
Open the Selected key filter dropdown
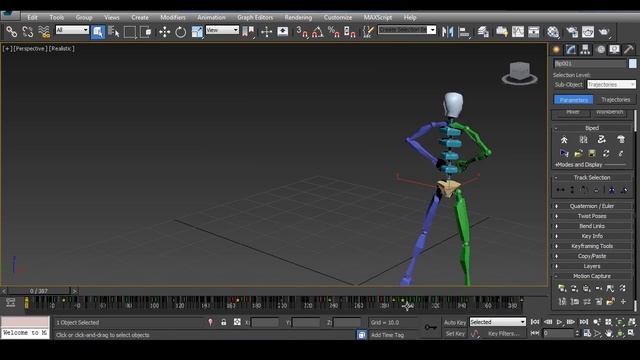(498, 322)
